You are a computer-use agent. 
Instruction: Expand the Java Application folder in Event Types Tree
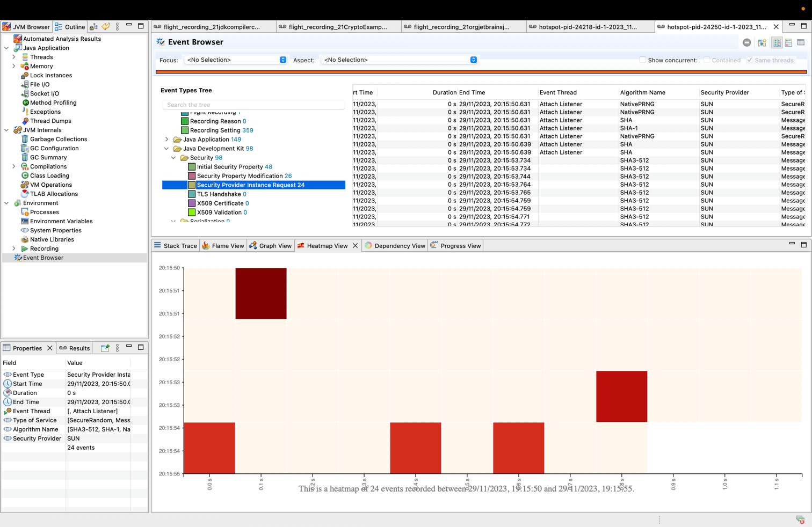[x=166, y=140]
